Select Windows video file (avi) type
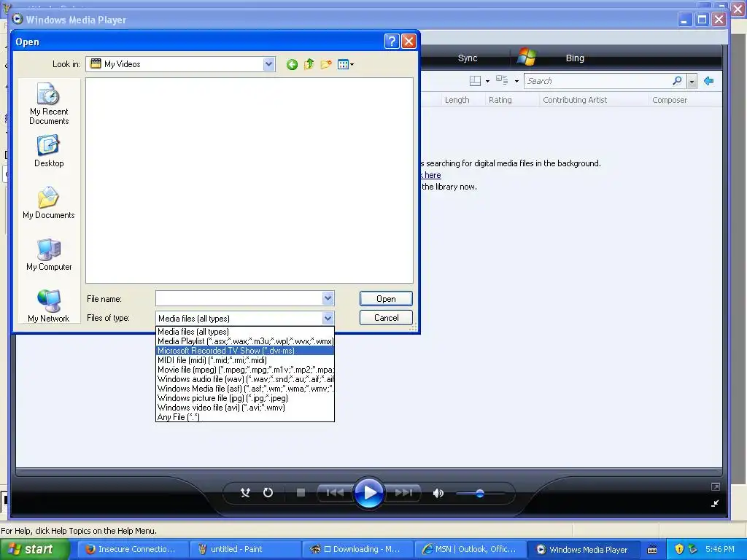 point(245,408)
